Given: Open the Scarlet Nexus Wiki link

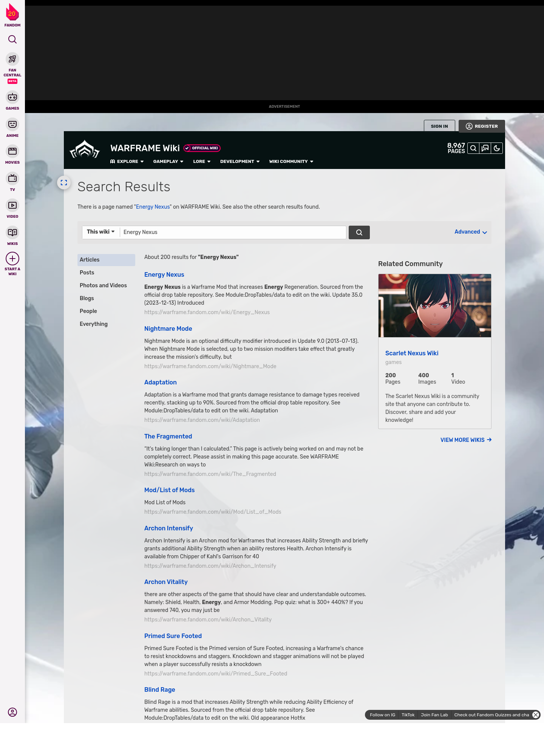Looking at the screenshot, I should (x=412, y=353).
